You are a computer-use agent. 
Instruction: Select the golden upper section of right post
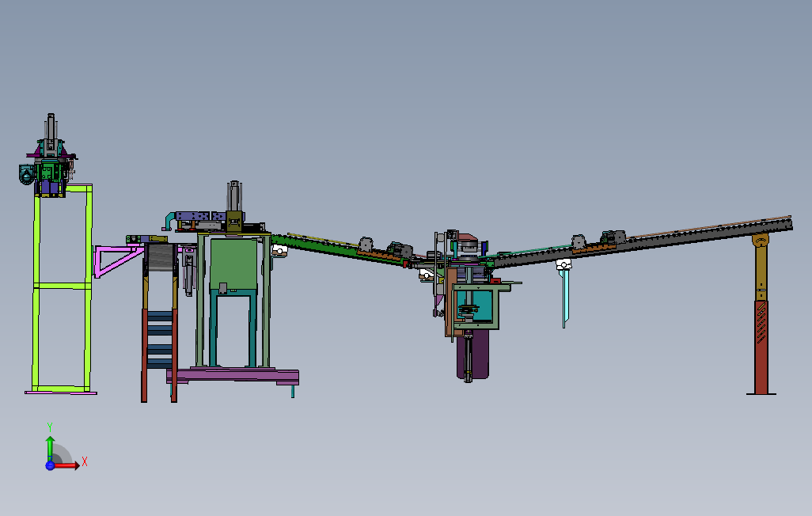click(x=761, y=267)
